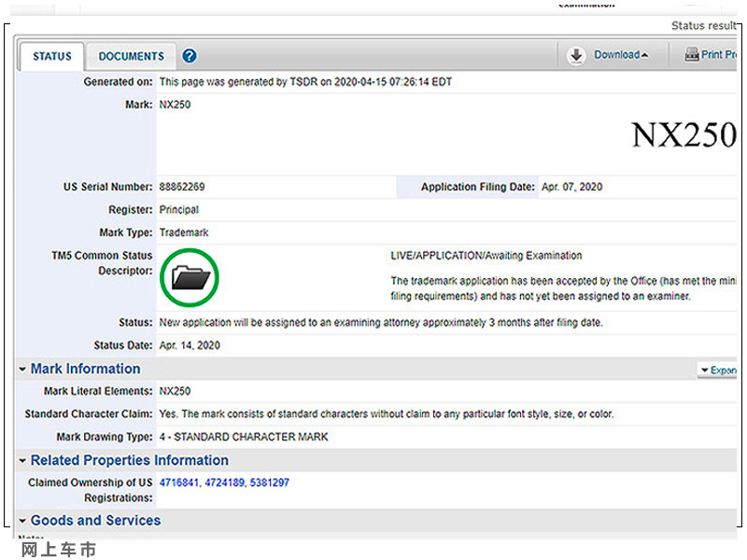747x560 pixels.
Task: Click the Standard Character Claim description text
Action: 386,413
